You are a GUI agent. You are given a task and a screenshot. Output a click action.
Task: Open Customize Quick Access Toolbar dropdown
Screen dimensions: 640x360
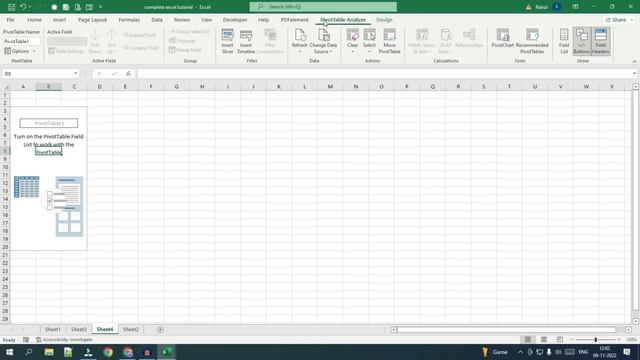click(x=101, y=7)
